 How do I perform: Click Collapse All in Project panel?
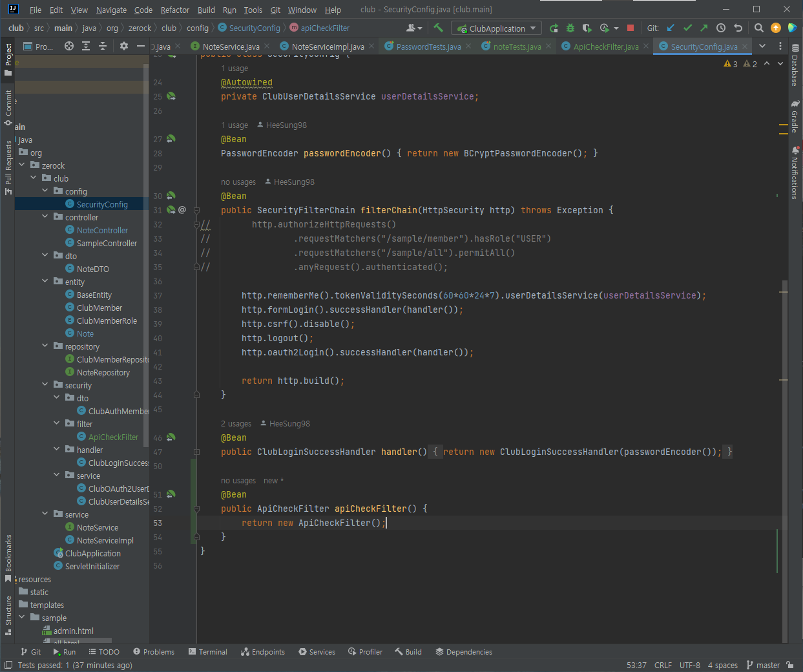tap(103, 46)
